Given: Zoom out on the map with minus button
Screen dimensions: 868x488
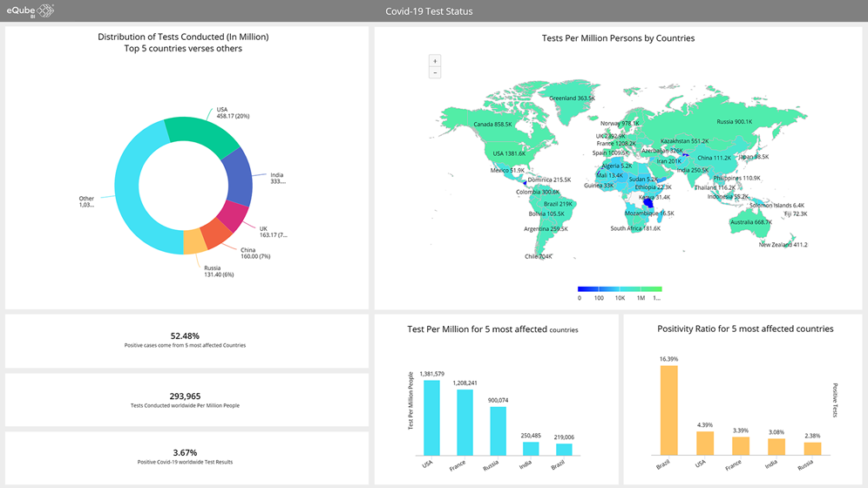Looking at the screenshot, I should pos(435,73).
